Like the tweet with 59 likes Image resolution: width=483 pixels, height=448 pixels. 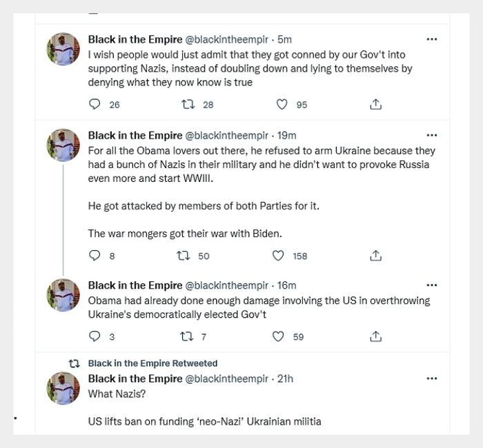pyautogui.click(x=278, y=337)
